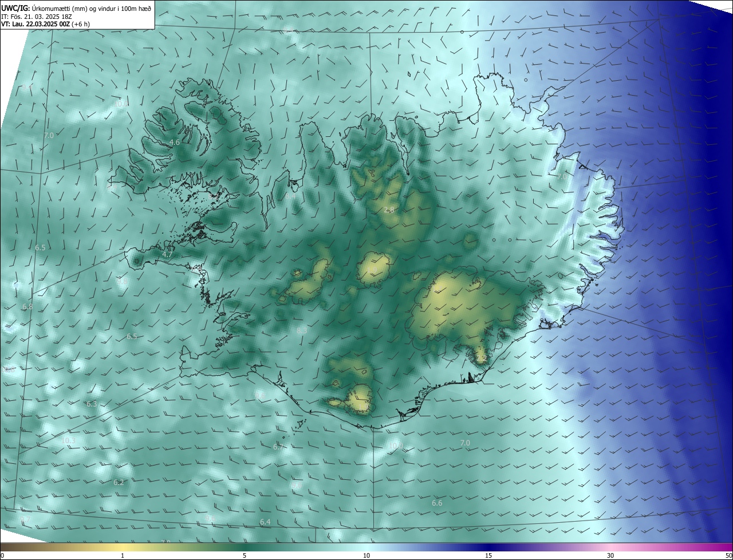Click the UWC/IG Úrkomumætti title line
This screenshot has width=733, height=560.
tap(76, 8)
